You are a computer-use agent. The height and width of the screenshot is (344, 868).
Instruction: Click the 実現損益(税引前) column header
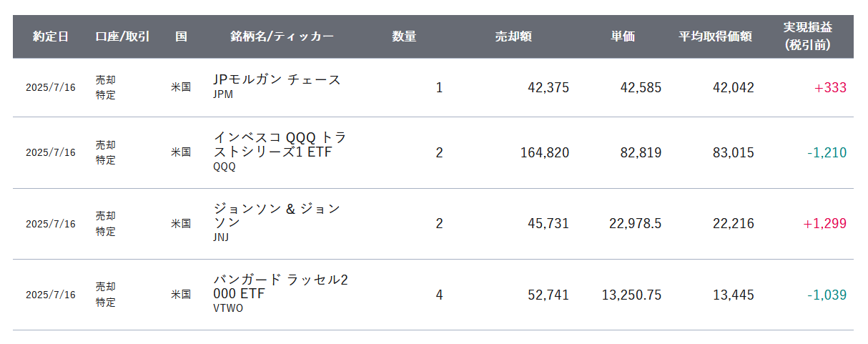click(807, 36)
